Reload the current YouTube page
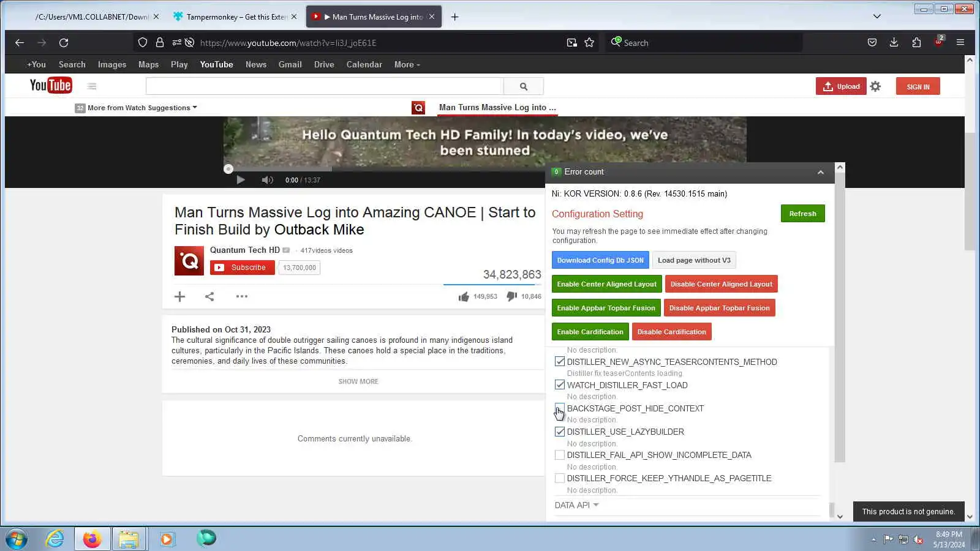The height and width of the screenshot is (551, 980). (64, 43)
